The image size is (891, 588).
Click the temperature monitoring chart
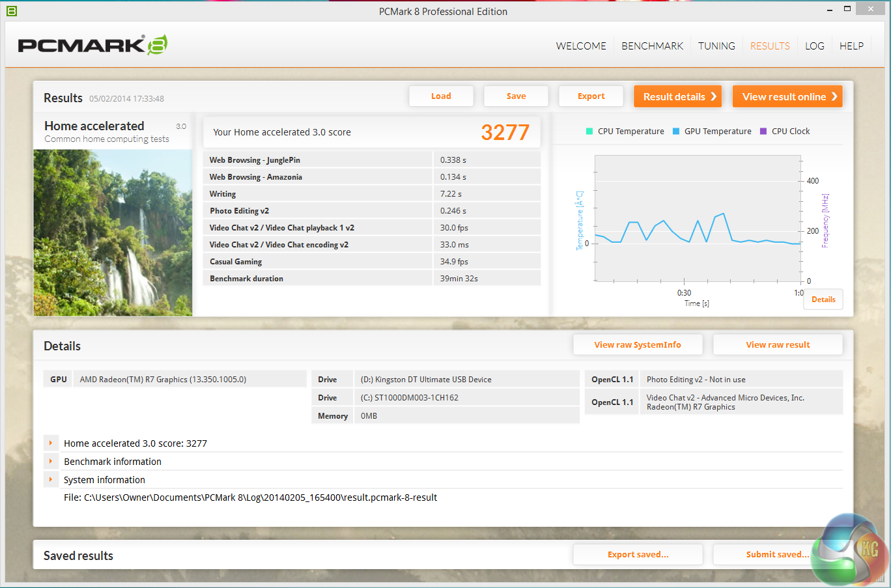click(698, 219)
